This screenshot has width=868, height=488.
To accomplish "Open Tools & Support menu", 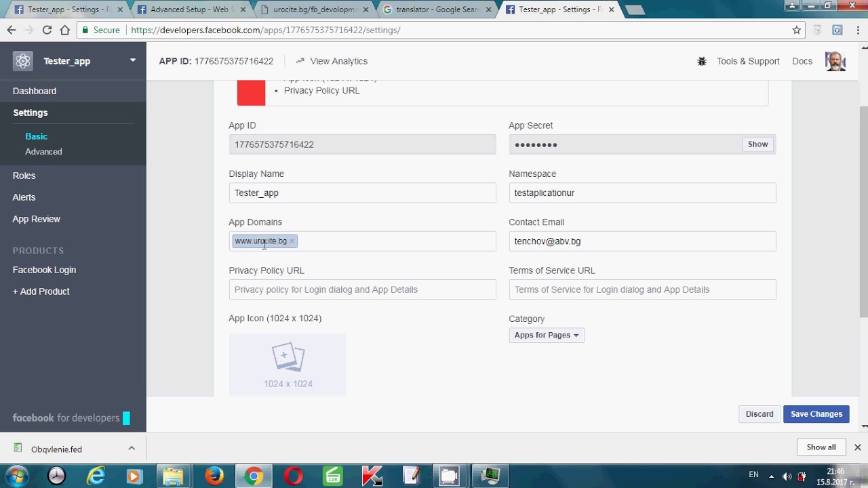I will tap(748, 61).
